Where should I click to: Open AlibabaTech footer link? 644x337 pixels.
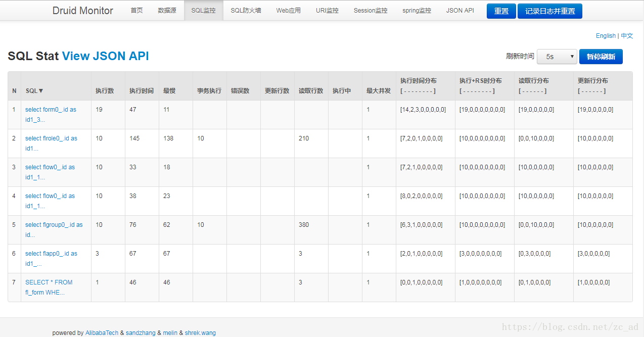click(102, 333)
